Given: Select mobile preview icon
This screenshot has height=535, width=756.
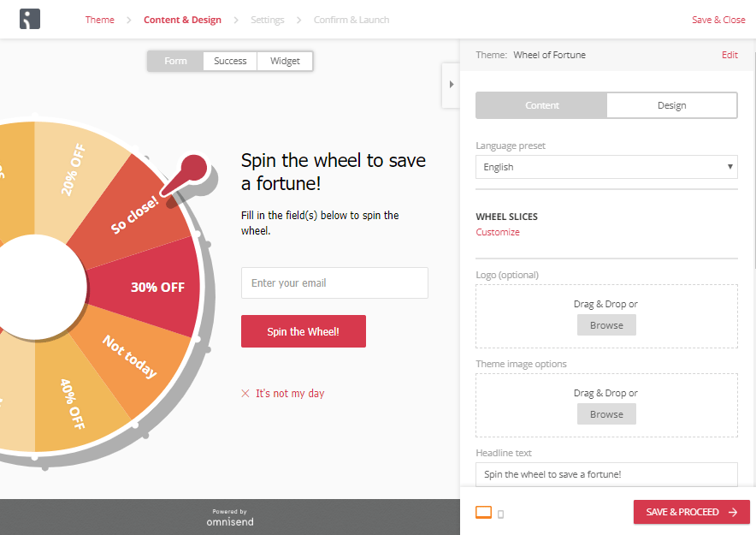Looking at the screenshot, I should point(500,514).
